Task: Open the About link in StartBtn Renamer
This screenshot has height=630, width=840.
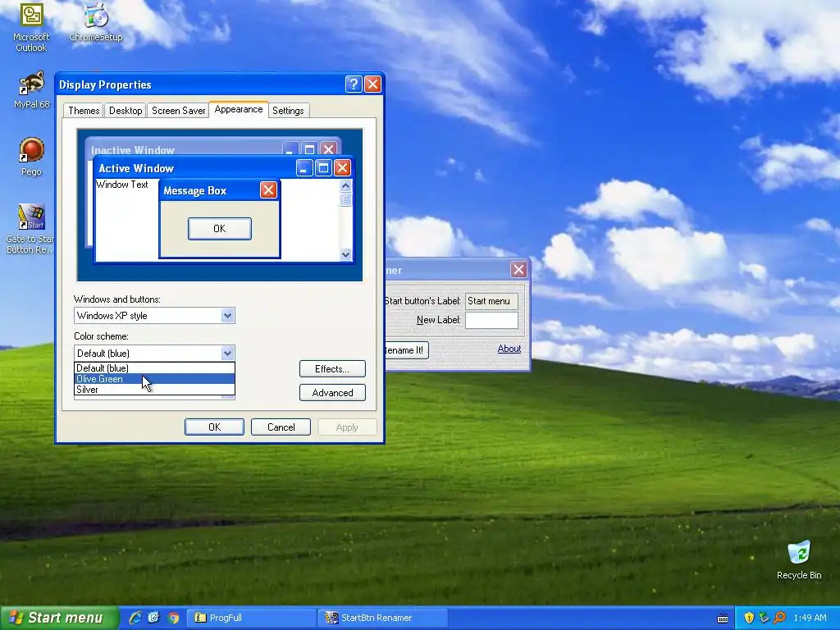Action: [509, 349]
